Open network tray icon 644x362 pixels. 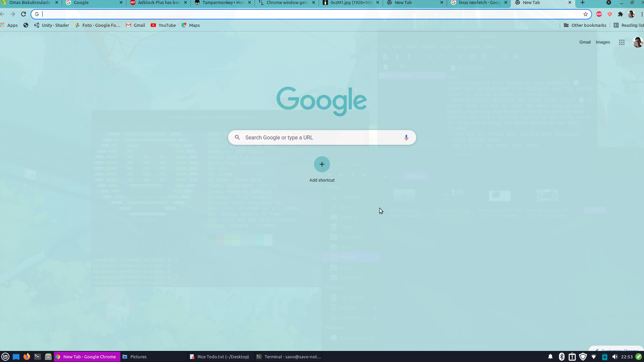(x=594, y=357)
